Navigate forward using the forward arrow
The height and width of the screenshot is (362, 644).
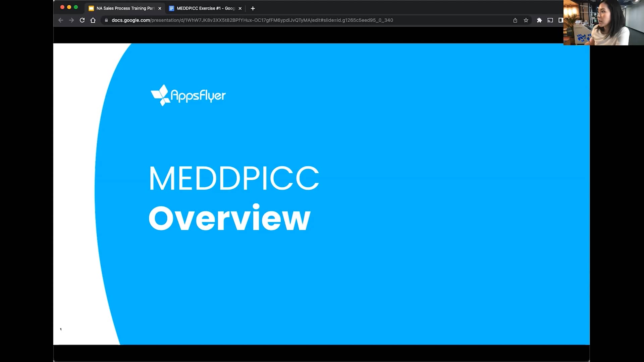tap(71, 20)
